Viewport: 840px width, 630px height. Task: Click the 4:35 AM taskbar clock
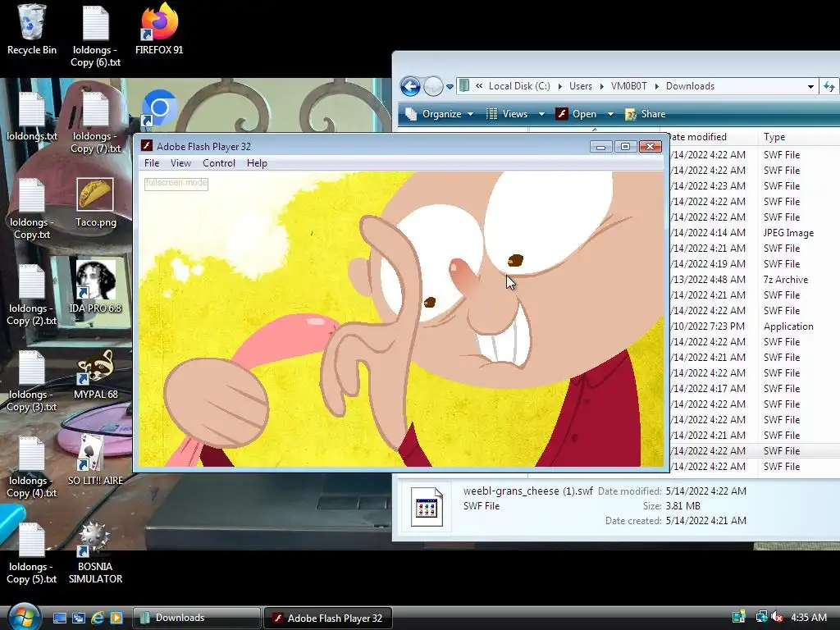point(808,617)
